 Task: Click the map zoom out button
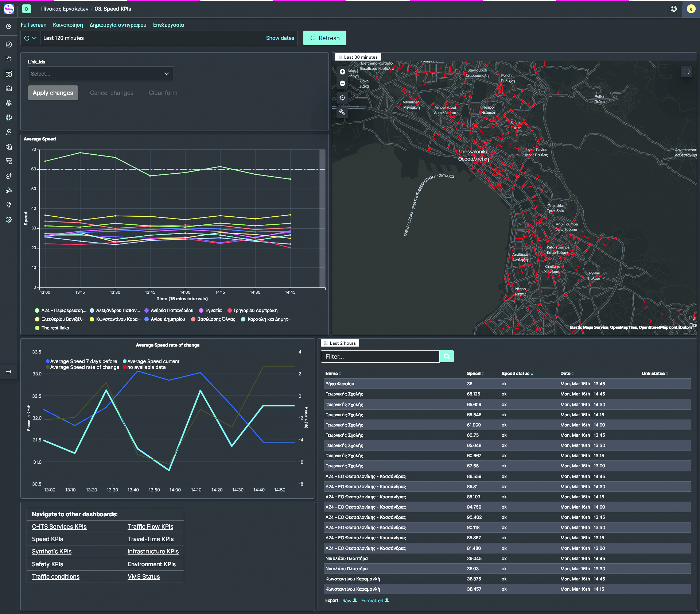click(342, 84)
